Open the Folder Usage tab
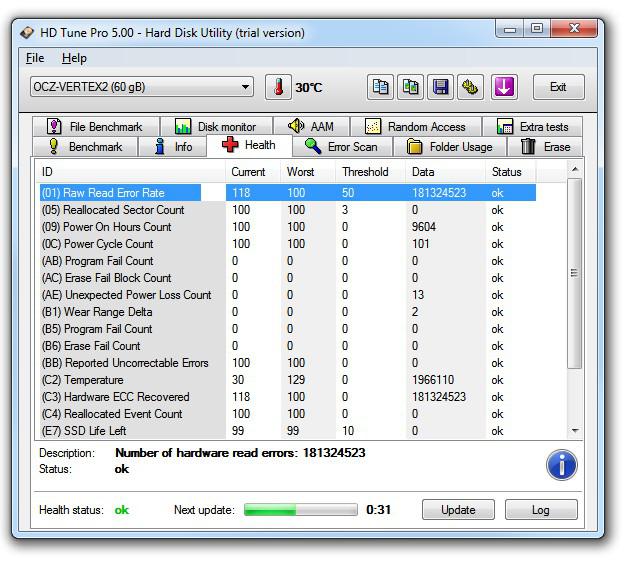Screen dimensions: 627x564 [450, 147]
